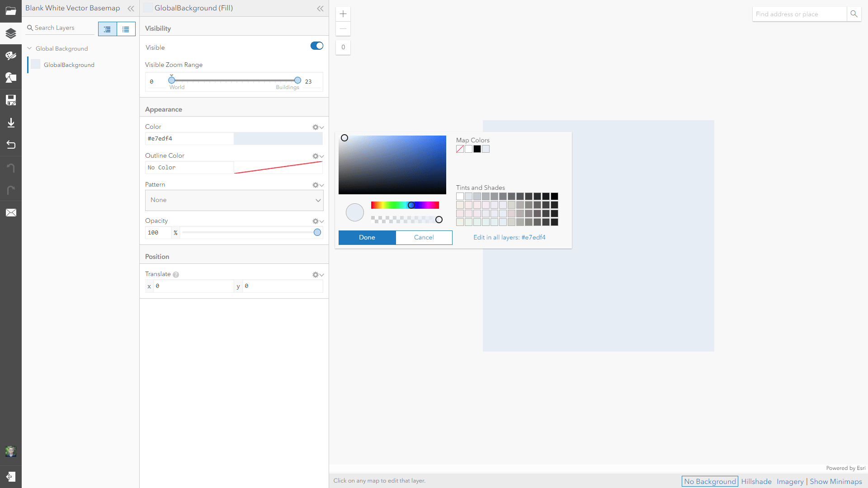The image size is (868, 488).
Task: Open the Pattern None dropdown
Action: pyautogui.click(x=234, y=200)
